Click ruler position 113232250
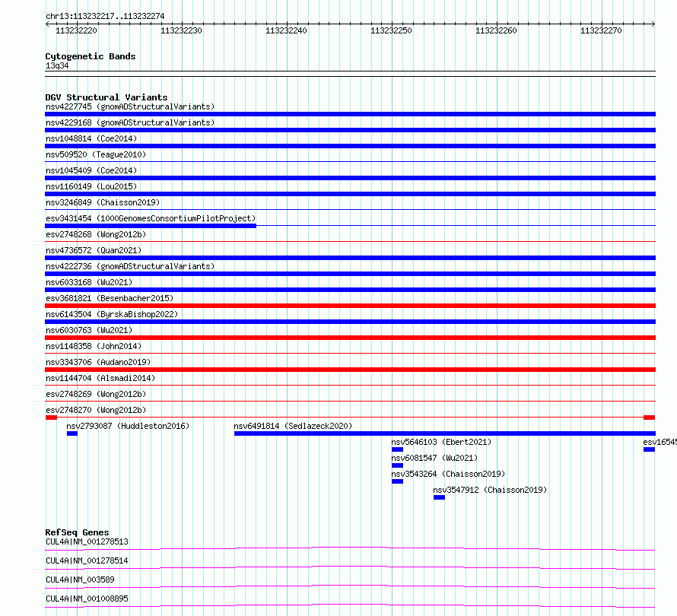677x616 pixels. [x=391, y=30]
